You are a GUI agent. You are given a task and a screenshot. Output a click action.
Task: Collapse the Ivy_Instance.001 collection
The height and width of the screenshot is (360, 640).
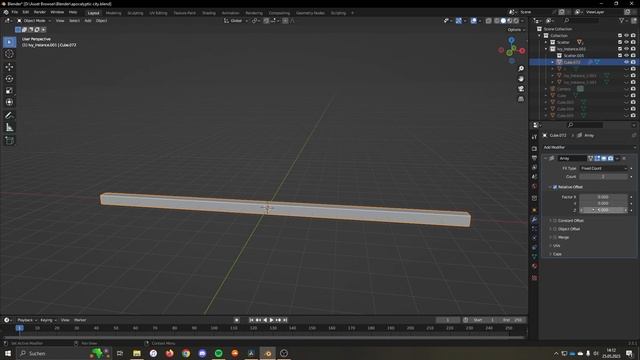coord(546,49)
